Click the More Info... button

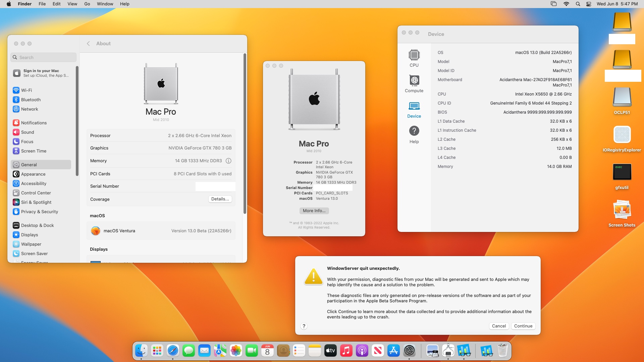click(314, 211)
